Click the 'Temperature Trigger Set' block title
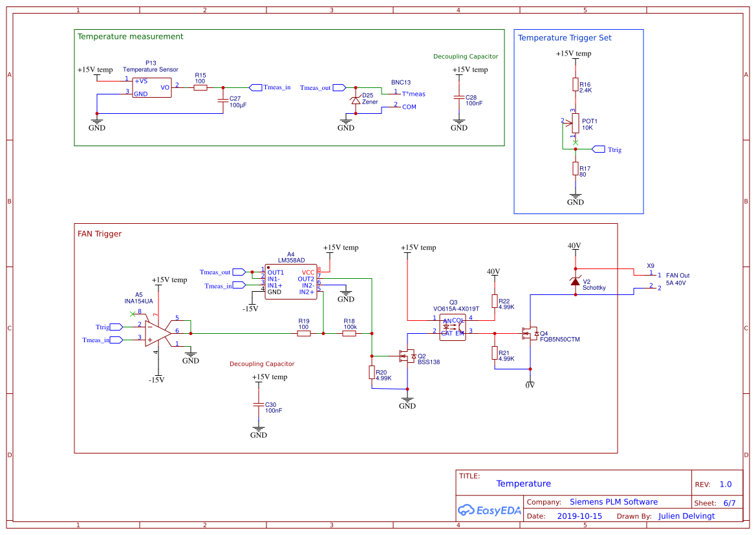 click(x=565, y=38)
